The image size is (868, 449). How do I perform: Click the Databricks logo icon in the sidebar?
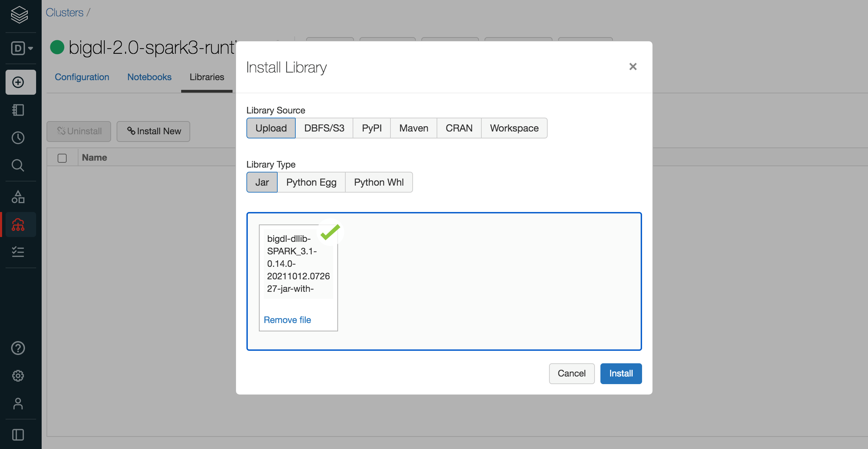pyautogui.click(x=19, y=15)
